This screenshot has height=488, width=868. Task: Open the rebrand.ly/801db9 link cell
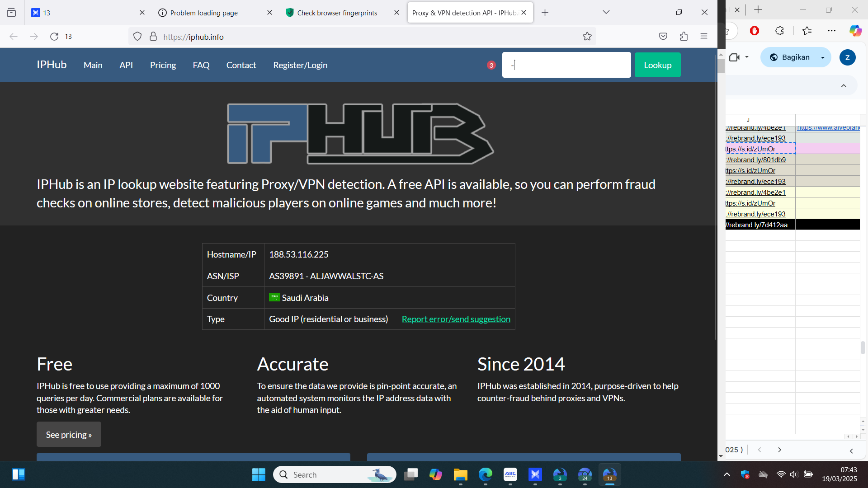click(x=756, y=160)
